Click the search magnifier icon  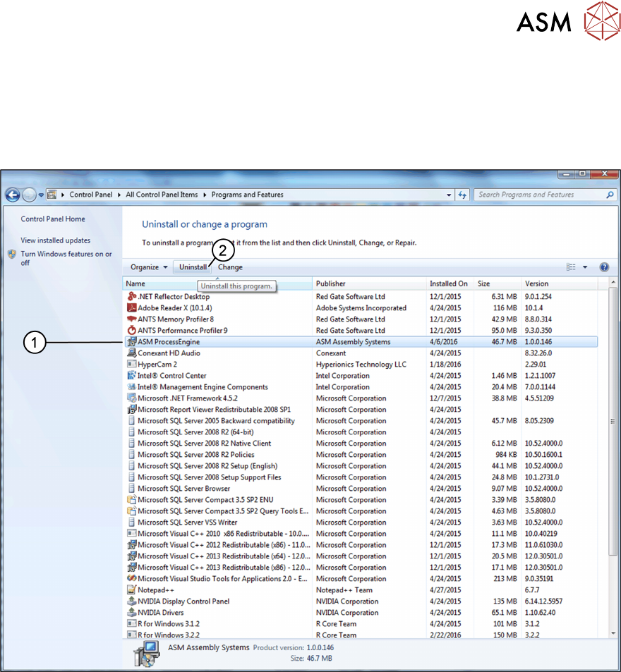610,195
